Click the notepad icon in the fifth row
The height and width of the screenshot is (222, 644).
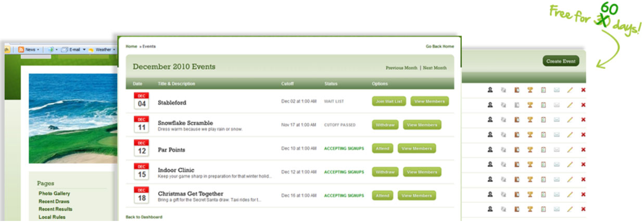544,150
